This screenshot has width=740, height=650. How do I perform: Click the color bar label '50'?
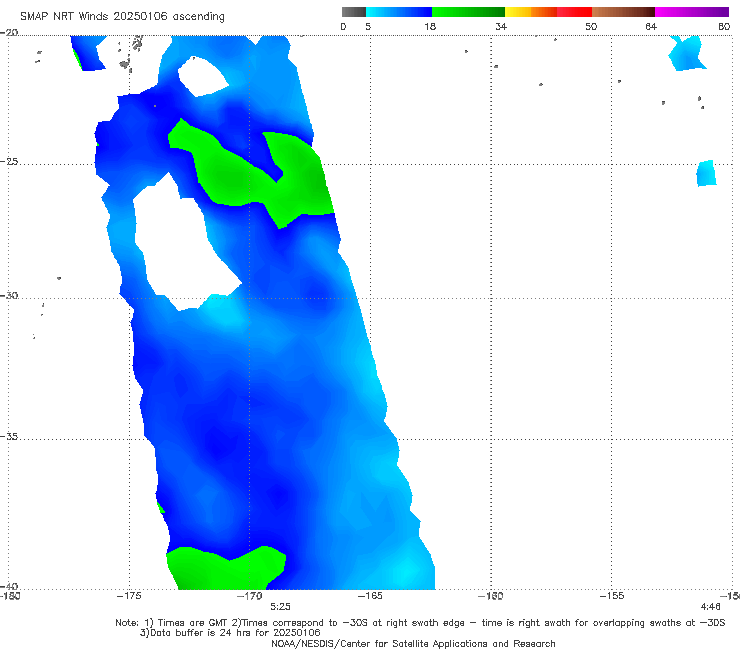coord(591,26)
